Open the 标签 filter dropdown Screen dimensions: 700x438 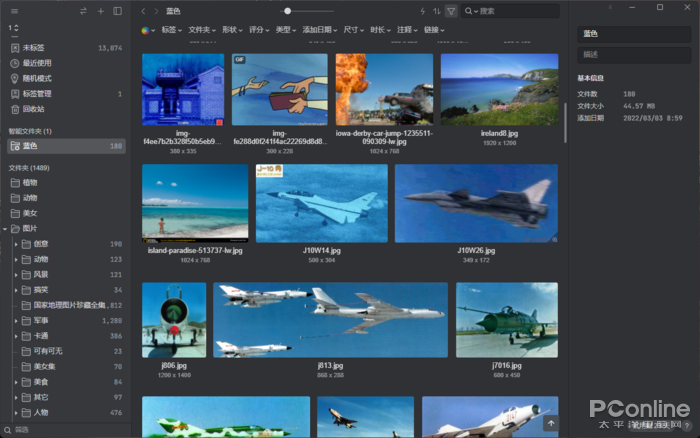click(171, 30)
